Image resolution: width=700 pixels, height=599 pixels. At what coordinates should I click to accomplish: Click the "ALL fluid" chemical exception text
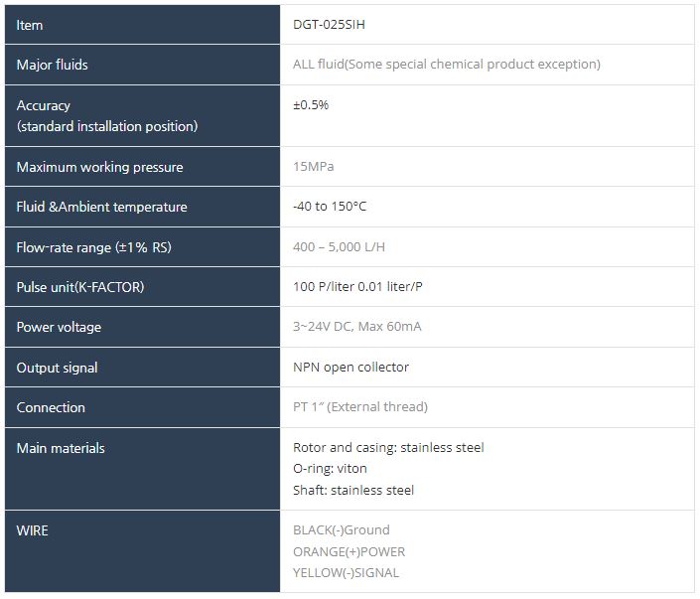[x=447, y=65]
